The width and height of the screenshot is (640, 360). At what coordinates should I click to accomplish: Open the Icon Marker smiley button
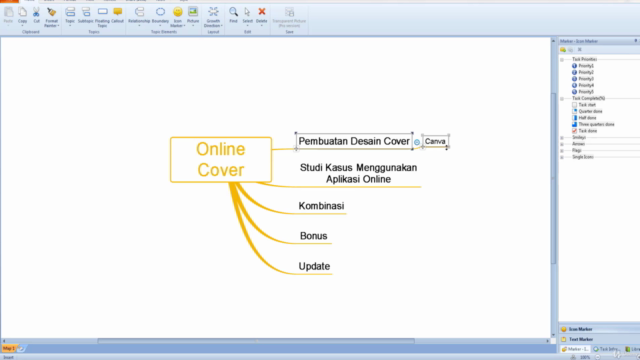point(178,12)
